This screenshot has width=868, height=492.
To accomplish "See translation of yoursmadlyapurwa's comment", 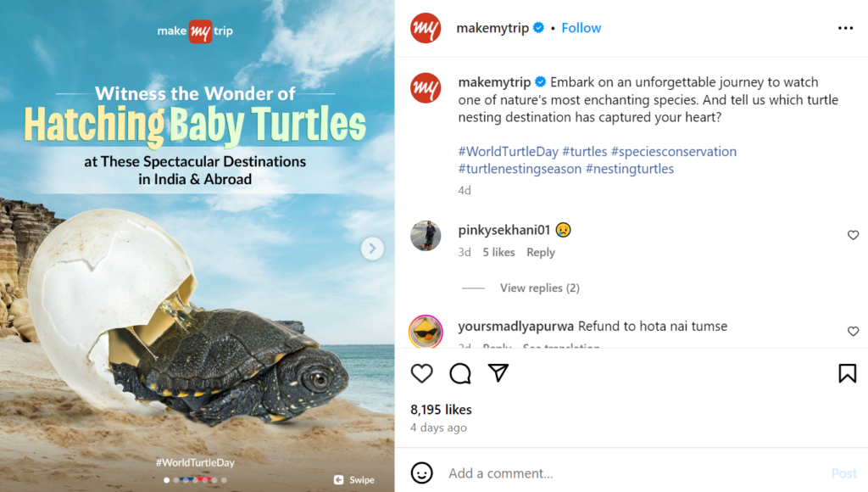I will tap(560, 349).
